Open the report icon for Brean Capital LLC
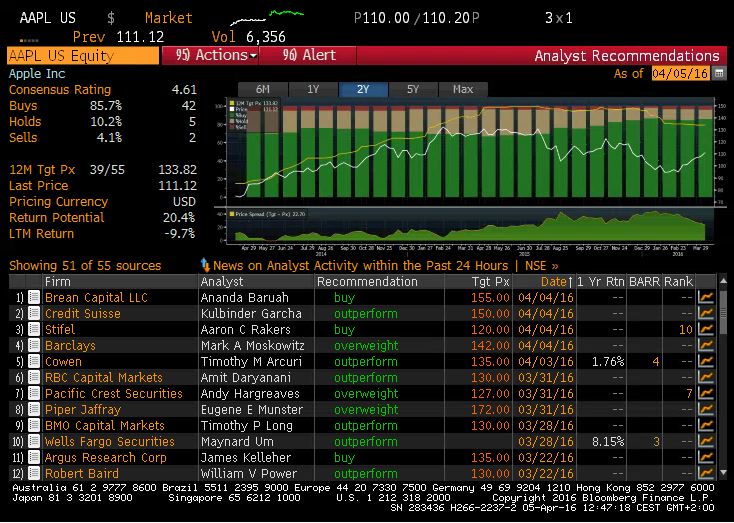The height and width of the screenshot is (523, 734). tap(34, 298)
